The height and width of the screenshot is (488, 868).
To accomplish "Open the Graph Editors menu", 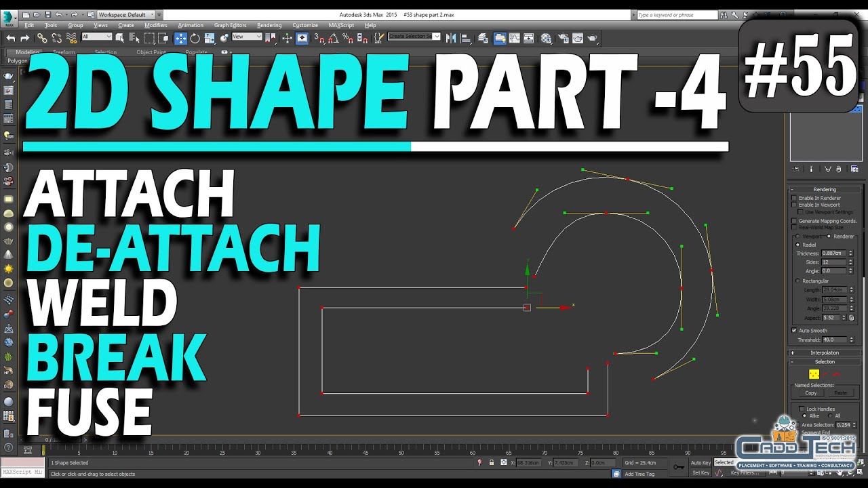I will [x=231, y=25].
